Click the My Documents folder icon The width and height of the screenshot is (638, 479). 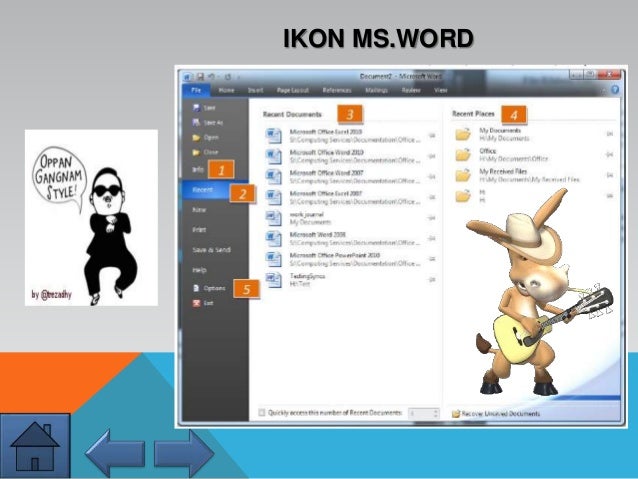pos(463,134)
